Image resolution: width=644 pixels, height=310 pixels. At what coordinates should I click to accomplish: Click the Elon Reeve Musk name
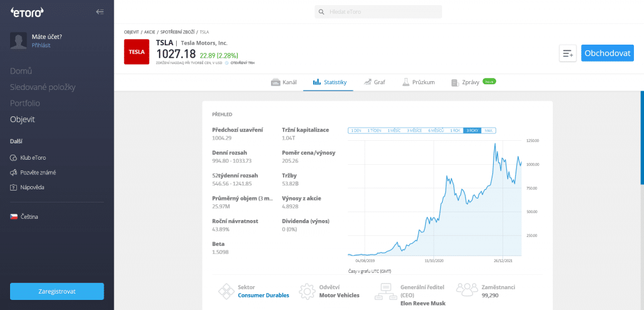click(x=423, y=304)
